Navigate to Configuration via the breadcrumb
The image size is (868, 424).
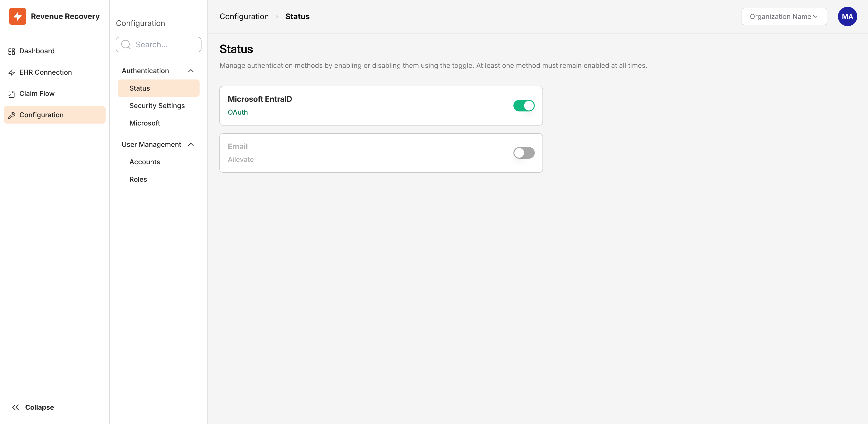(244, 16)
